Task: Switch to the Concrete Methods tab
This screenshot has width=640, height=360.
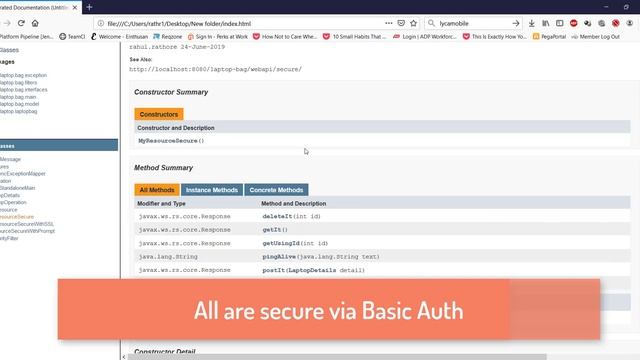Action: [x=276, y=190]
